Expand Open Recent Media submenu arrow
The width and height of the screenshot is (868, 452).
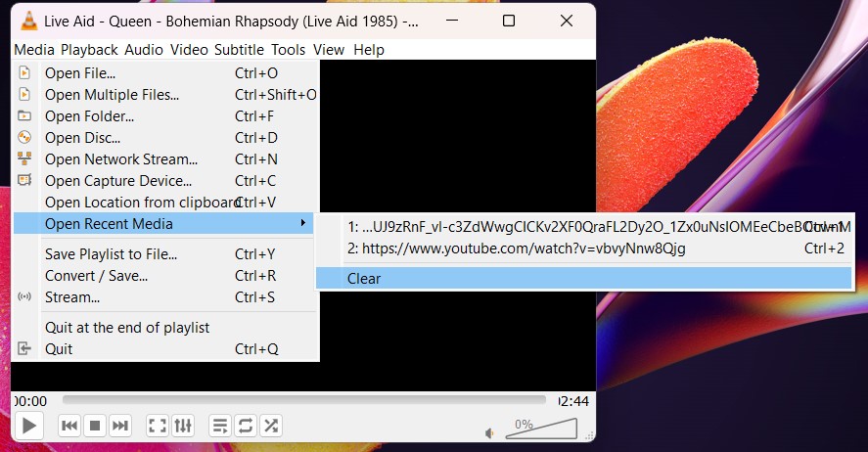tap(302, 223)
